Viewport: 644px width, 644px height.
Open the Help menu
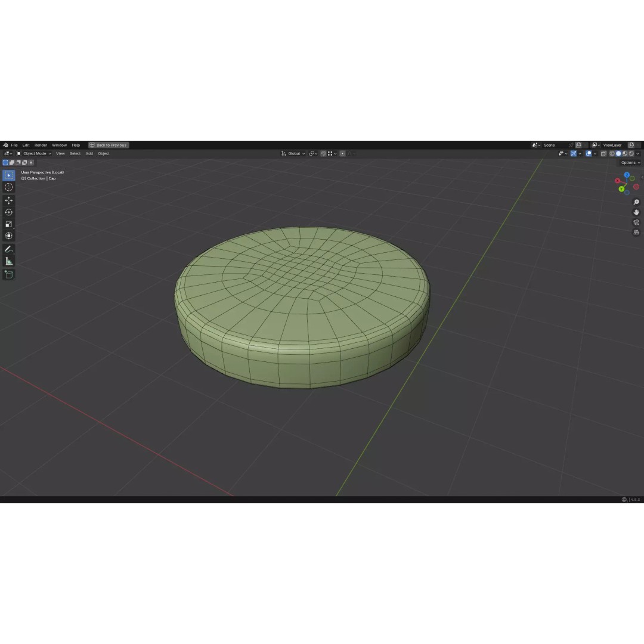tap(76, 145)
